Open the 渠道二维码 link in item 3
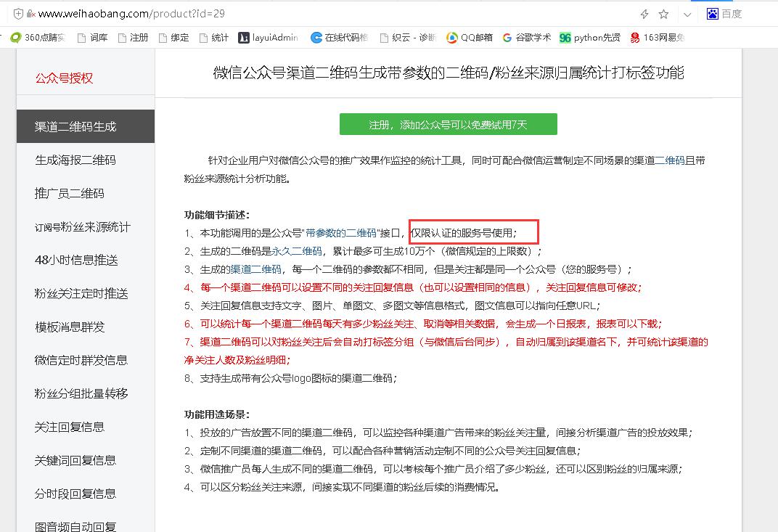 click(x=256, y=269)
